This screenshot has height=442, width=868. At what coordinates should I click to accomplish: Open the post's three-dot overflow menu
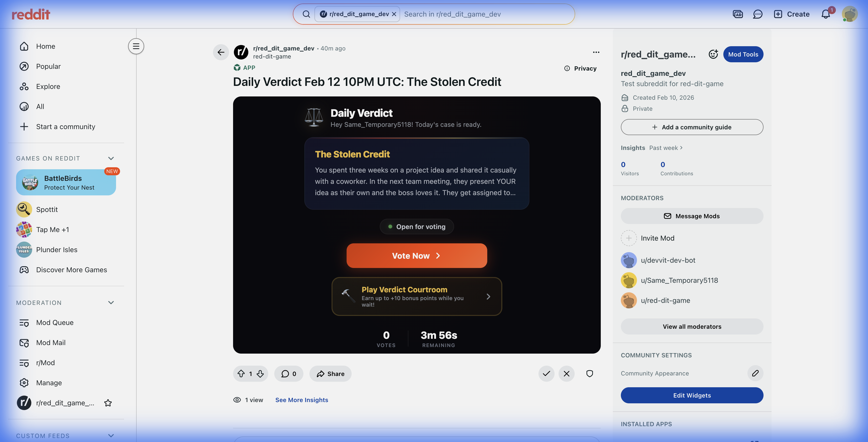point(596,52)
